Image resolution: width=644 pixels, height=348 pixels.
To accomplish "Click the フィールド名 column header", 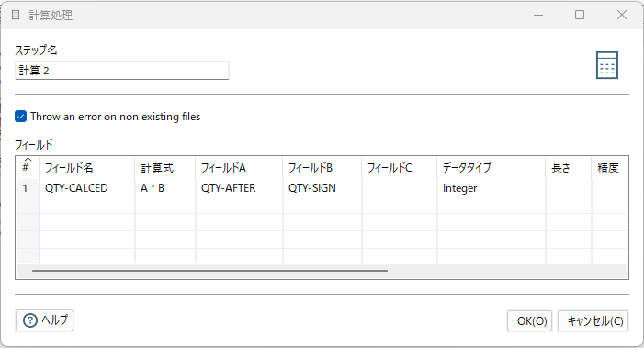I will pyautogui.click(x=87, y=167).
